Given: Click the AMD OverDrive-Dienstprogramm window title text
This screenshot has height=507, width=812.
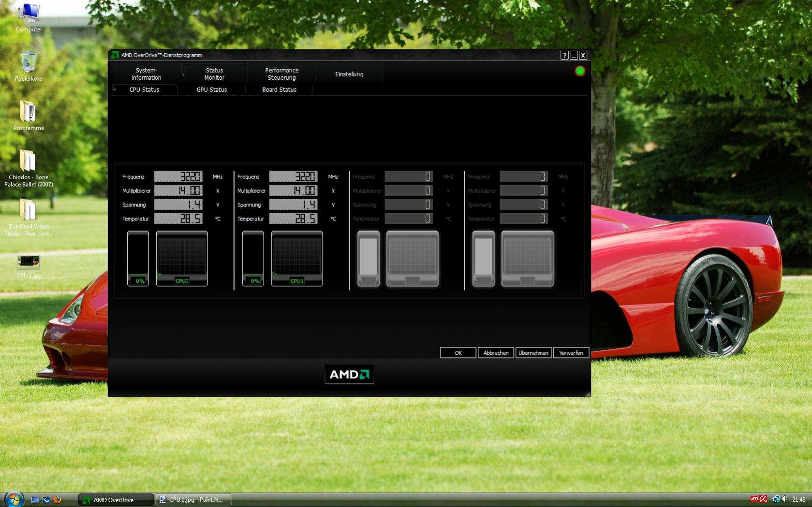Looking at the screenshot, I should pyautogui.click(x=162, y=55).
